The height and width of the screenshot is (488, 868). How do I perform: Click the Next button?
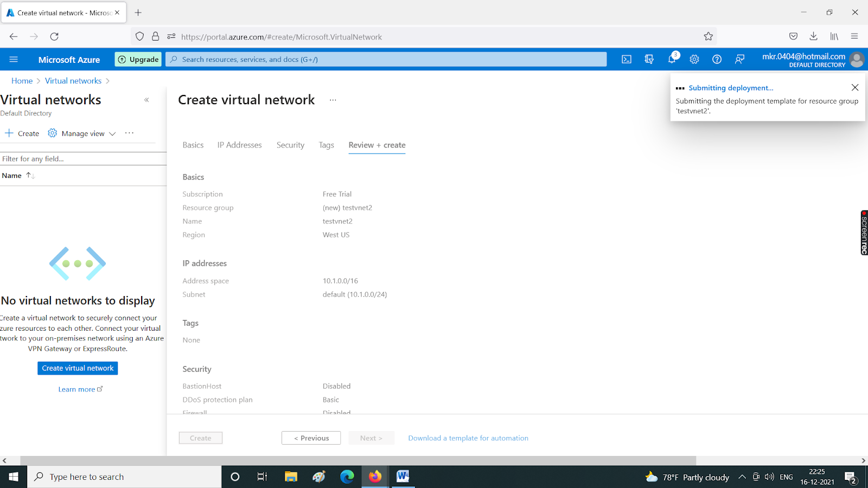click(371, 438)
